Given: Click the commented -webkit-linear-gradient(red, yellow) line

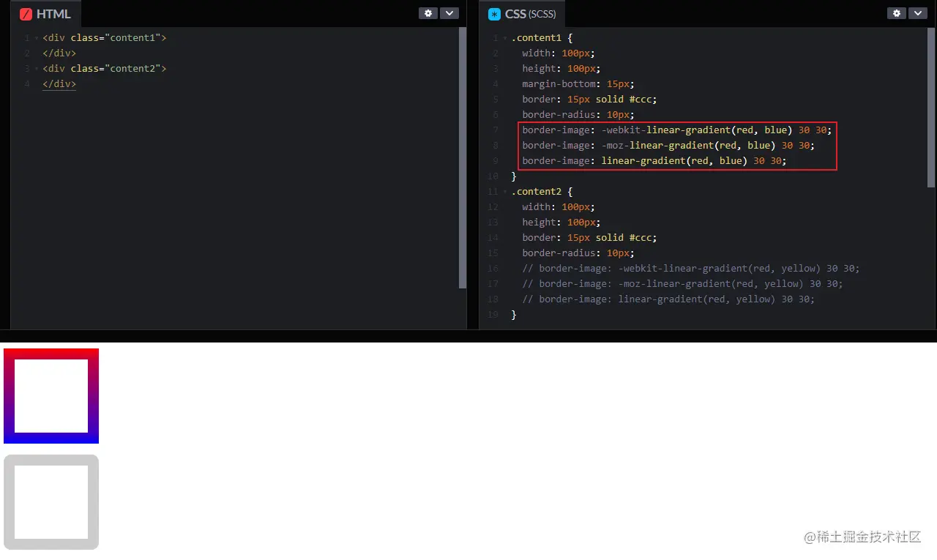Looking at the screenshot, I should [x=691, y=268].
